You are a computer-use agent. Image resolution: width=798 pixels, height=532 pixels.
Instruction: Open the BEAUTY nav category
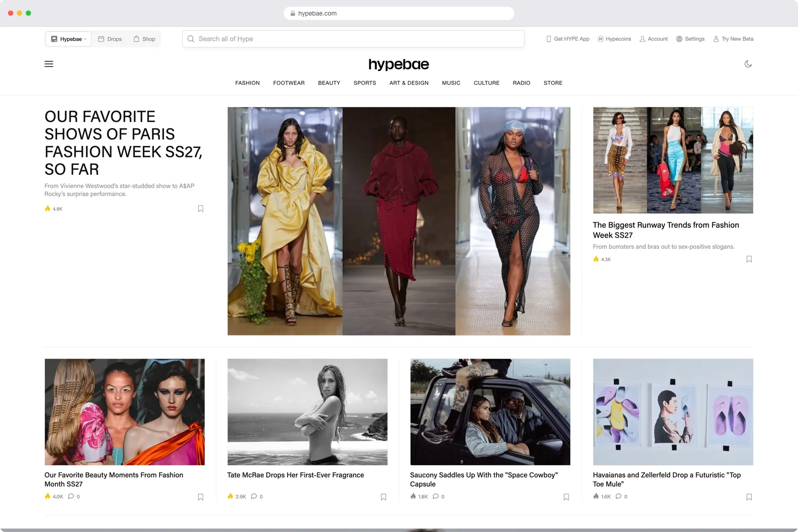(329, 83)
